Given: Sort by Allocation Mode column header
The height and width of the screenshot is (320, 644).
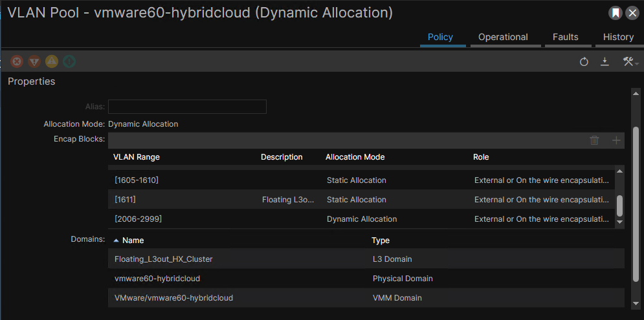Looking at the screenshot, I should (355, 157).
